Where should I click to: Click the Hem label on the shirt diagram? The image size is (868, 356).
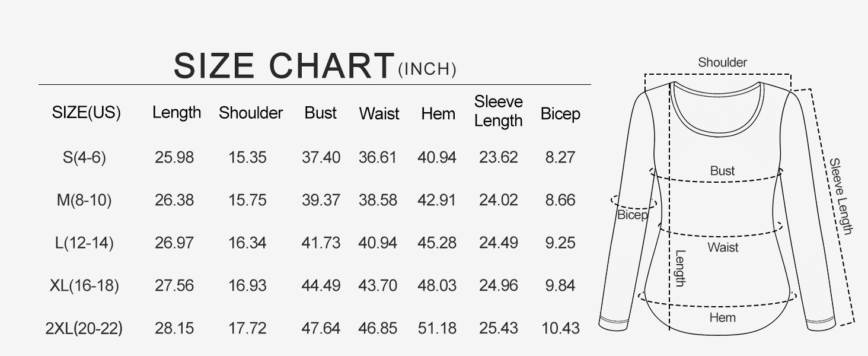[x=722, y=317]
